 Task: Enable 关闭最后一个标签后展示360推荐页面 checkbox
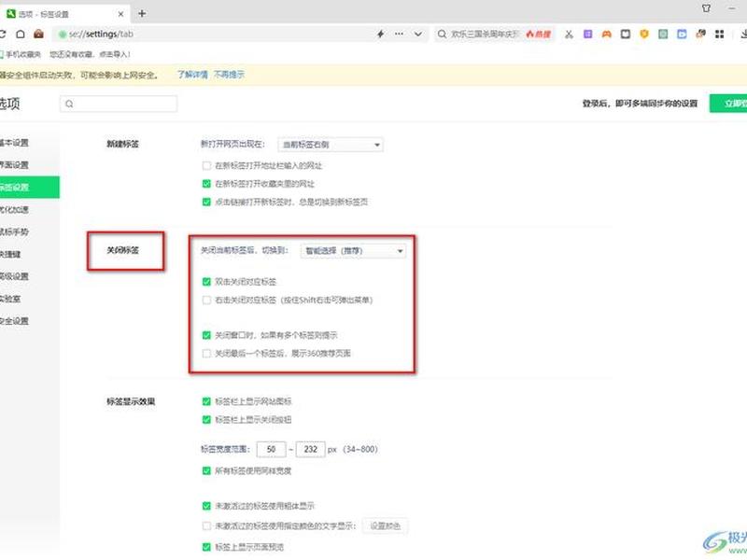206,354
